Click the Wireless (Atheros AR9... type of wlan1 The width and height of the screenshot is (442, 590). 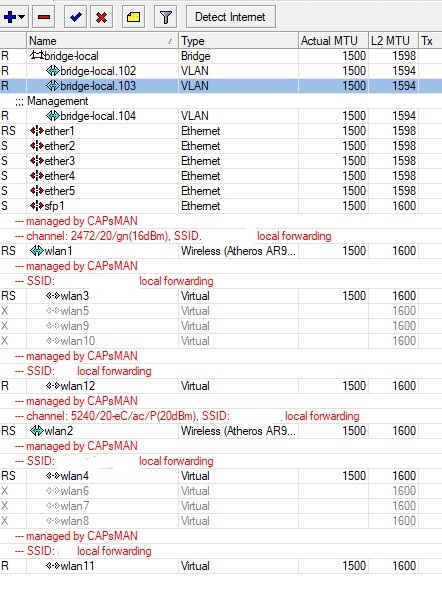pos(238,251)
